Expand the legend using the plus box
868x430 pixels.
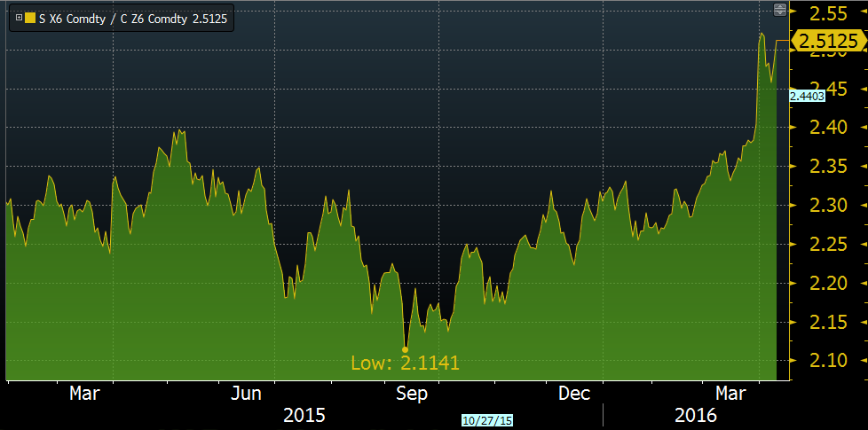click(x=19, y=18)
